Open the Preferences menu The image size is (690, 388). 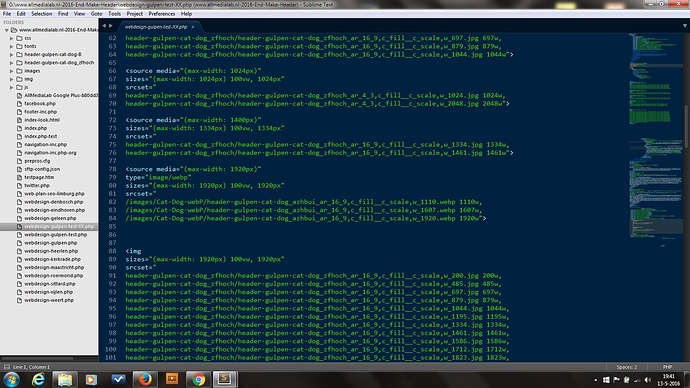pyautogui.click(x=161, y=14)
